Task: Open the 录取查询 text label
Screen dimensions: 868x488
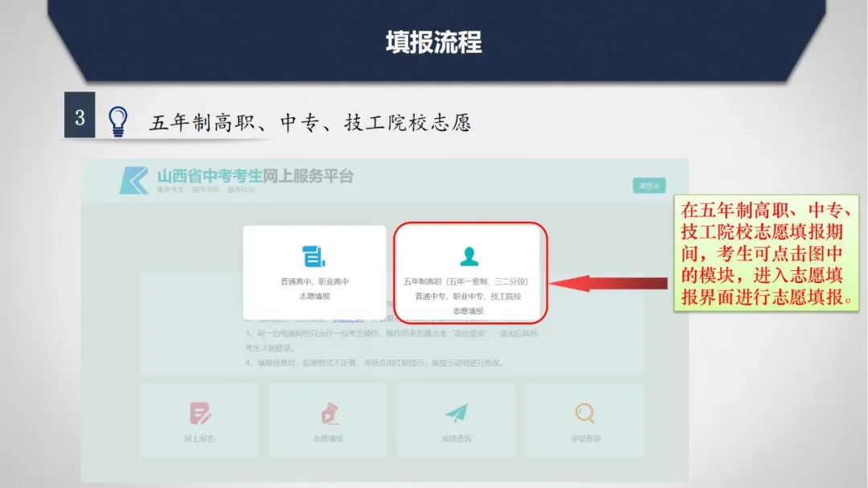Action: [x=584, y=439]
